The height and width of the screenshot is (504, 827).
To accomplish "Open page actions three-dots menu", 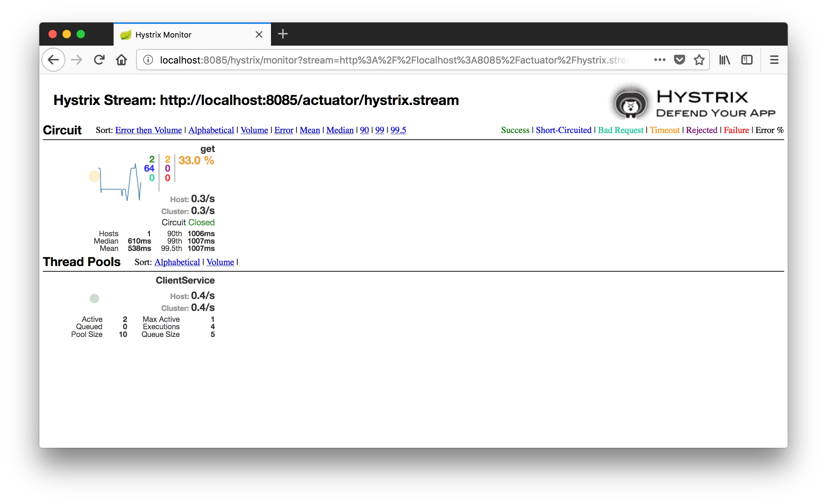I will [660, 60].
